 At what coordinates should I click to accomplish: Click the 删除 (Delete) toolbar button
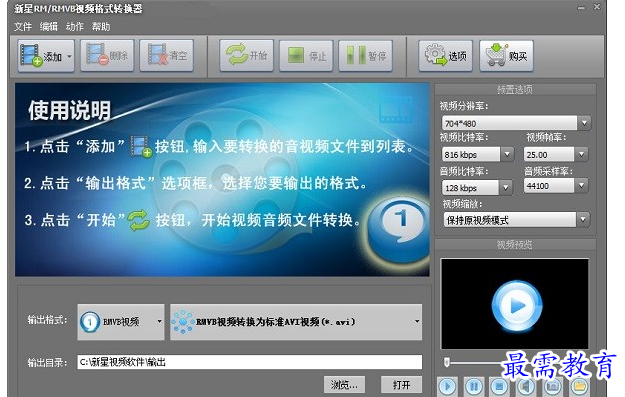pos(107,56)
